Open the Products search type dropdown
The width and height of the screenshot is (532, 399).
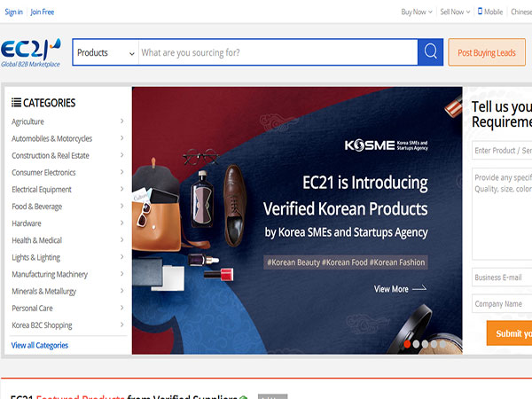[x=106, y=52]
